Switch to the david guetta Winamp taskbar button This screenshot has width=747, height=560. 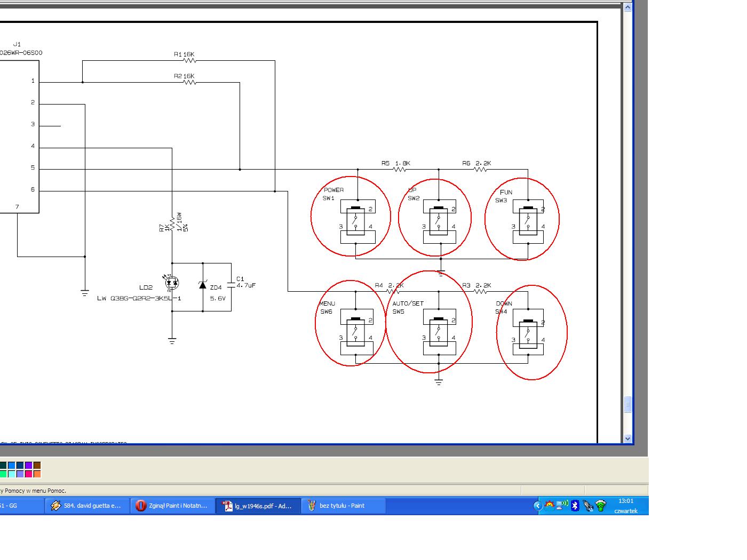click(x=88, y=506)
